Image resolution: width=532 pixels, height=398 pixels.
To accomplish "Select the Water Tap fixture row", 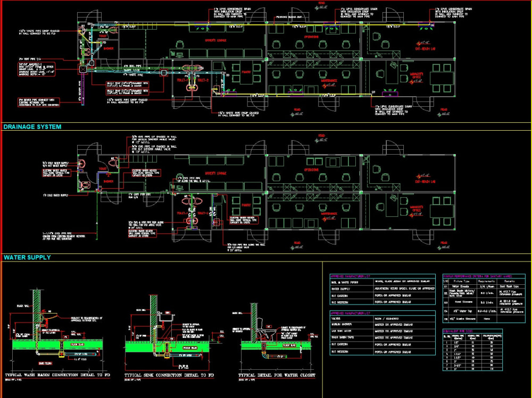I will (484, 311).
